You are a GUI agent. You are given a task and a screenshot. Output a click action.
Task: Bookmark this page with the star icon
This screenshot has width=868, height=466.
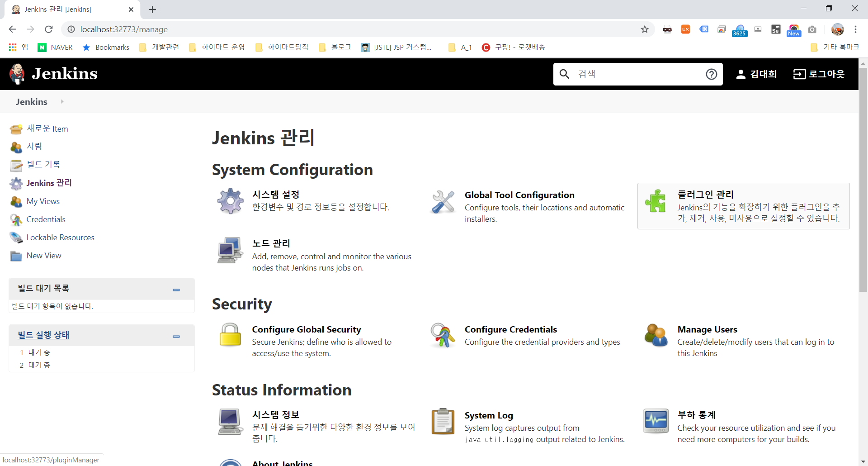tap(645, 29)
